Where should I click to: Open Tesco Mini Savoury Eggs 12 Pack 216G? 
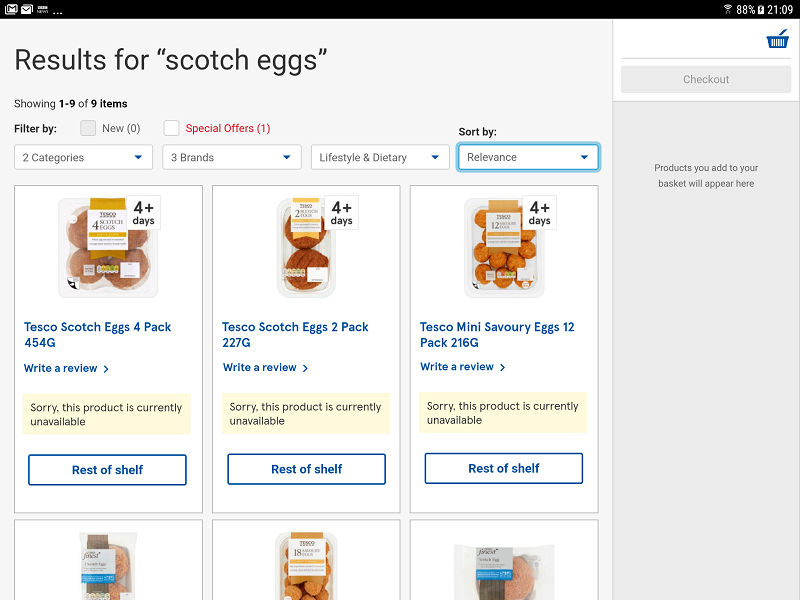click(x=495, y=334)
